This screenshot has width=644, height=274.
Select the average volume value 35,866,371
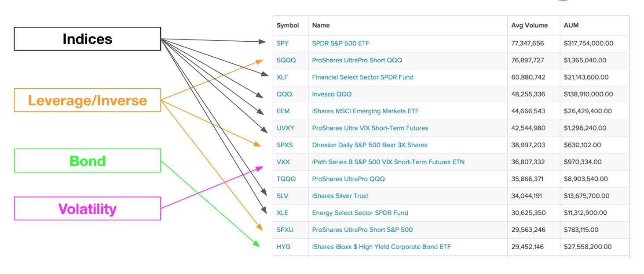pos(528,179)
